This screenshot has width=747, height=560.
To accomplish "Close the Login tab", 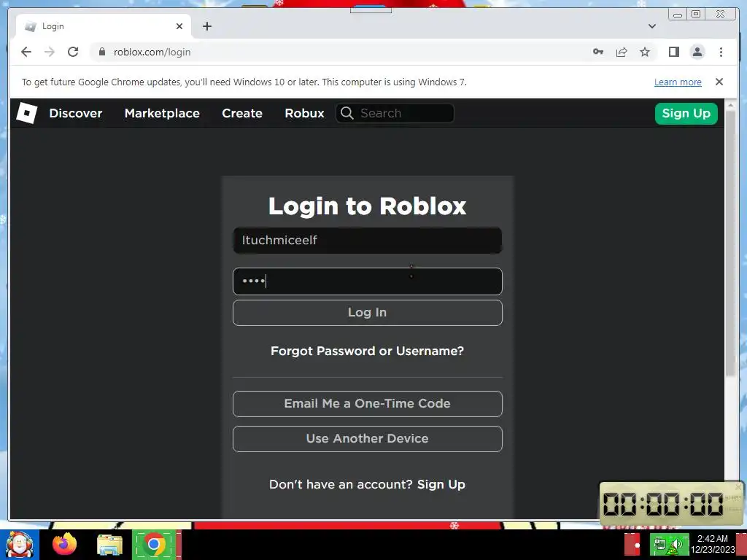I will (x=179, y=26).
